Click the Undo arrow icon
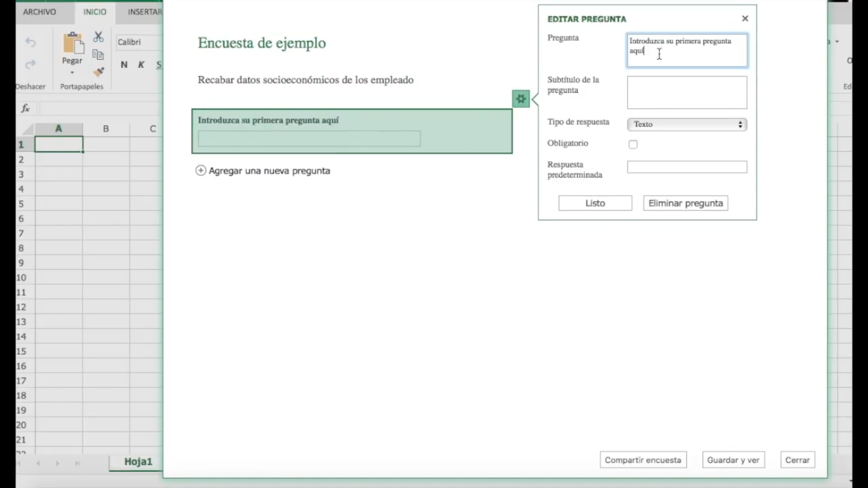This screenshot has width=868, height=488. [30, 42]
